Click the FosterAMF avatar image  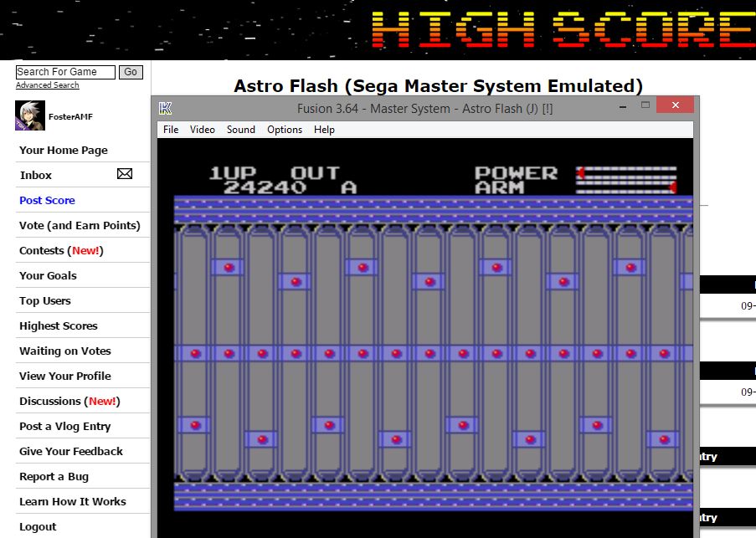coord(30,116)
